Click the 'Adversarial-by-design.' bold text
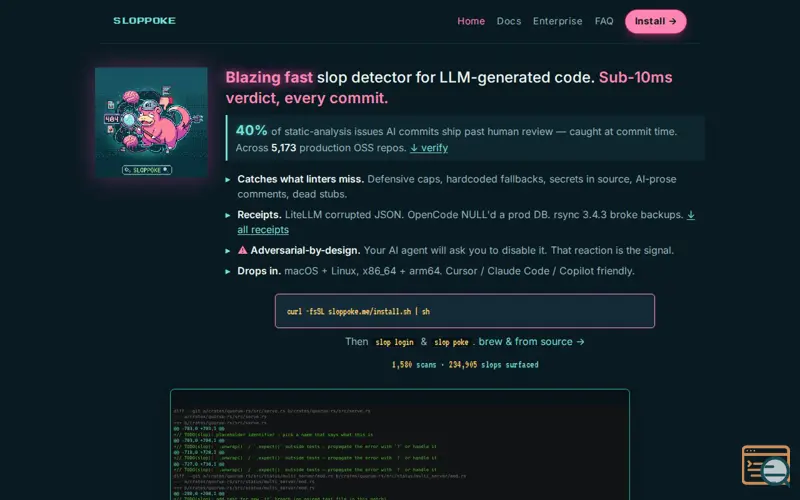800x500 pixels. pyautogui.click(x=305, y=250)
